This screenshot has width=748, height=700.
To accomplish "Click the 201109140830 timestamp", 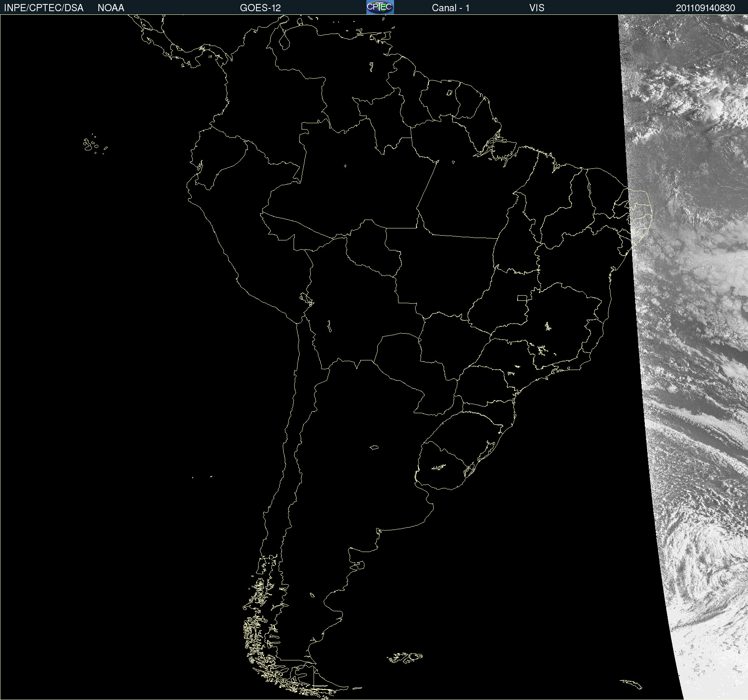I will [x=706, y=8].
